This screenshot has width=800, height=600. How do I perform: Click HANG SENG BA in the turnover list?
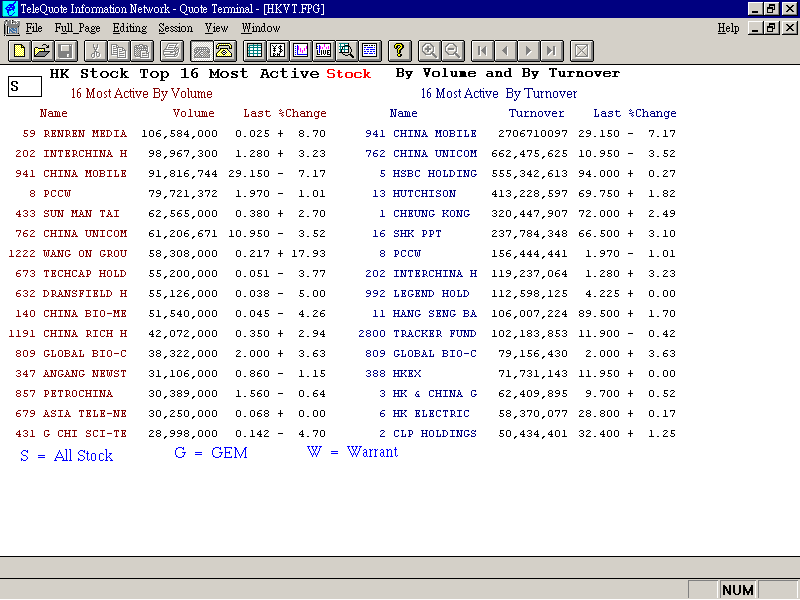[x=435, y=314]
